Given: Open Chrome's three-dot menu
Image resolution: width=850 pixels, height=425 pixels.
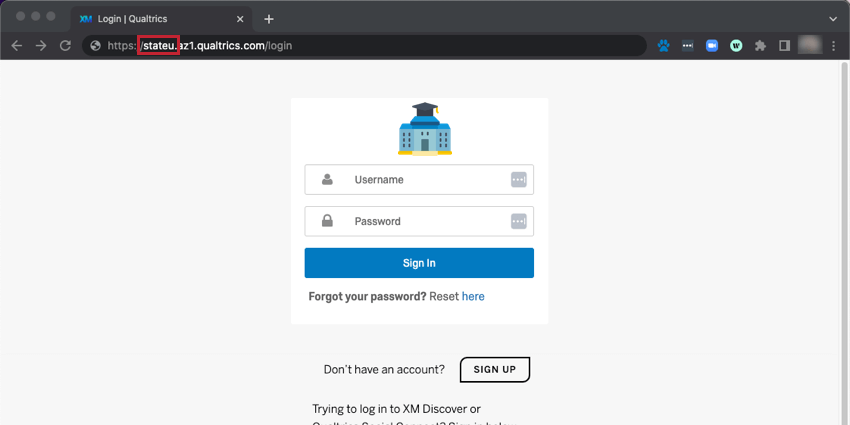Looking at the screenshot, I should (x=834, y=46).
